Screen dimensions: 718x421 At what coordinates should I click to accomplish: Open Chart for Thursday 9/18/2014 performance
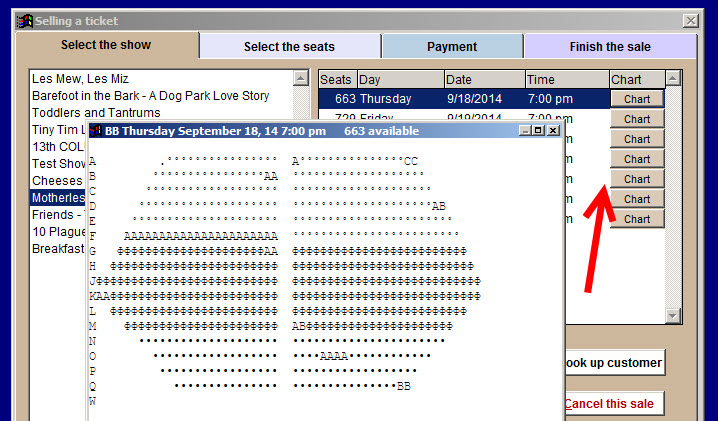pos(637,99)
